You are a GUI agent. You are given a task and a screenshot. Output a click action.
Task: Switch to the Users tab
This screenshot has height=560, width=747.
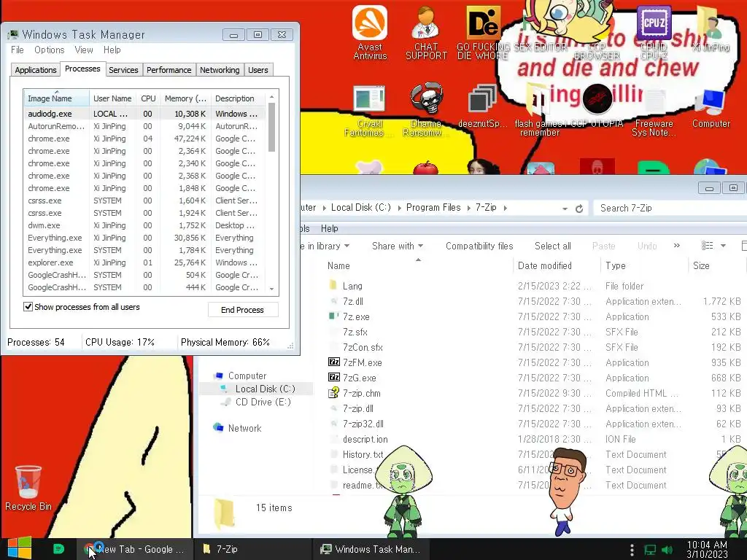[258, 70]
